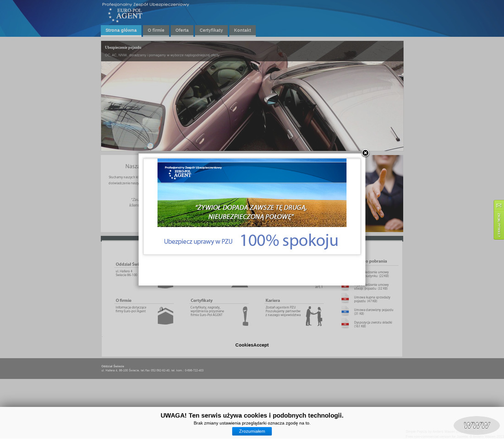This screenshot has height=439, width=504.
Task: Click the 'Zostań agentem PZU' description
Action: point(283,311)
